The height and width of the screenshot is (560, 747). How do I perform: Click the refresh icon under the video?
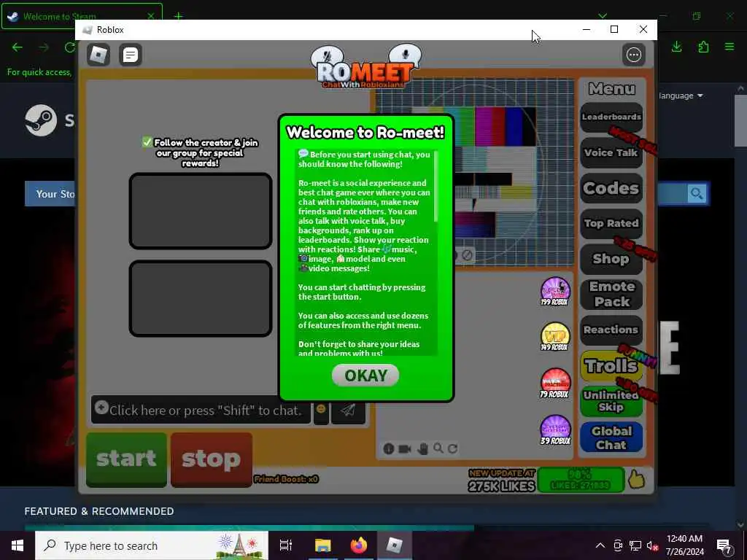(x=452, y=448)
